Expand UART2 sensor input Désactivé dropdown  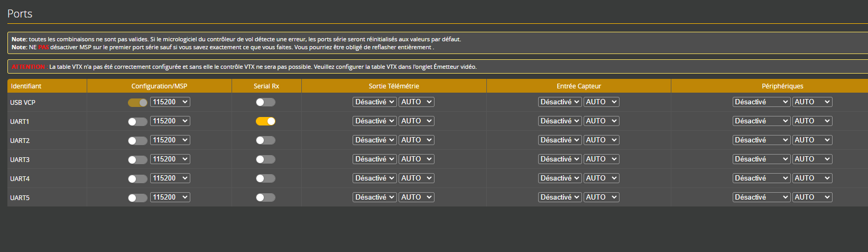[x=559, y=140]
